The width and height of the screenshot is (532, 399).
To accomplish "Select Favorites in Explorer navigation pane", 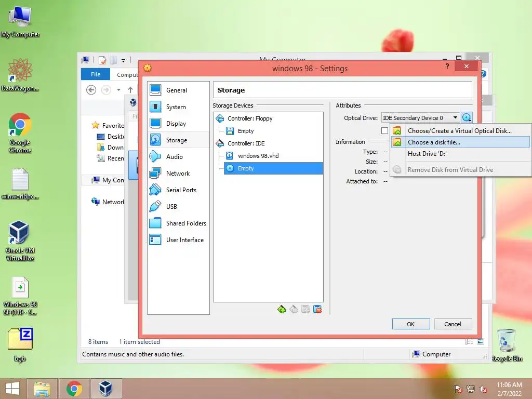I will 113,126.
